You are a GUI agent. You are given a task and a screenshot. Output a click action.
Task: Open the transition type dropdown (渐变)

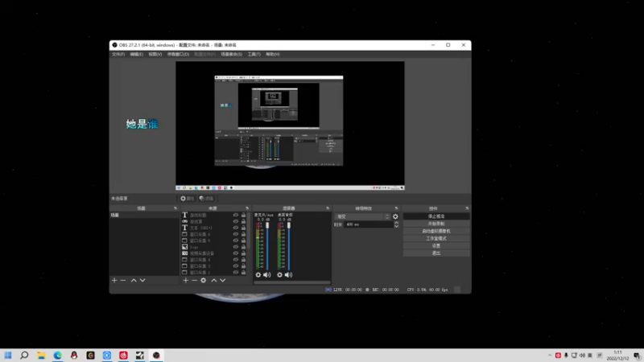(362, 216)
